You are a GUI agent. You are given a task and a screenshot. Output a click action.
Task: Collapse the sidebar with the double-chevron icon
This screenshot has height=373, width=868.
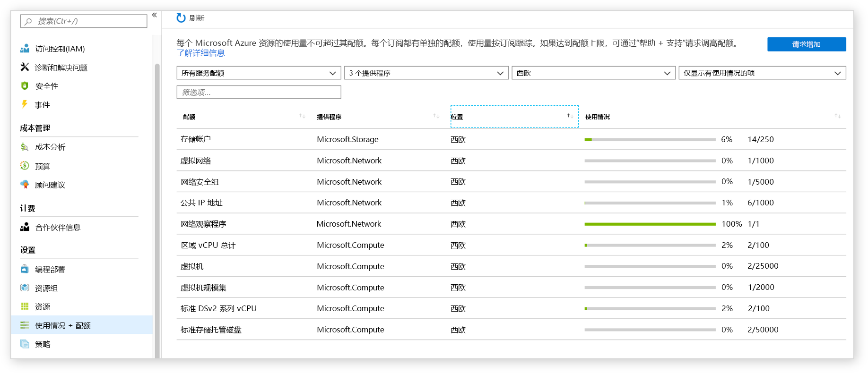pos(154,15)
